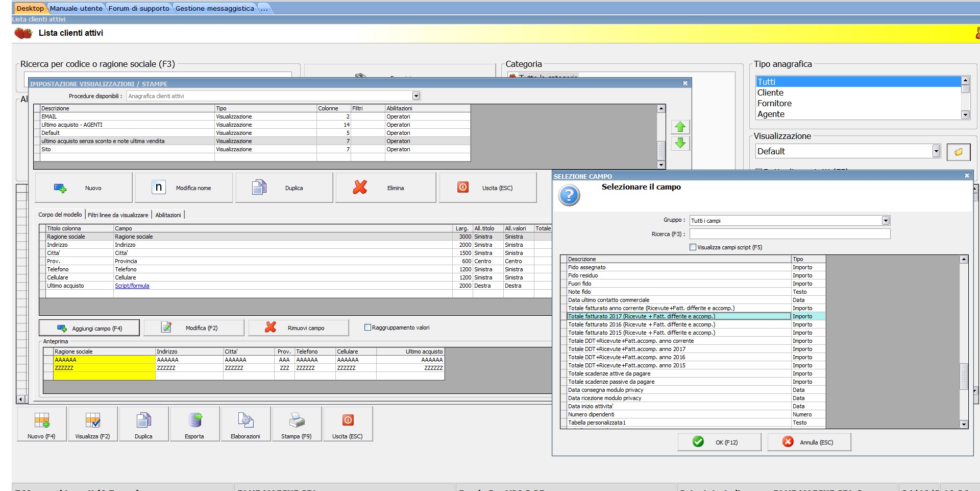Click the Script/formula link
The image size is (980, 491).
coord(132,286)
